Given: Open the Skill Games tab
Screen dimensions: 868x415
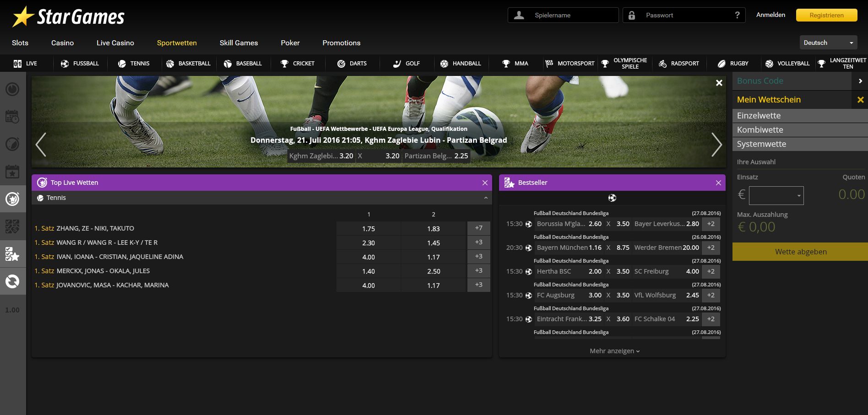Looking at the screenshot, I should 239,43.
